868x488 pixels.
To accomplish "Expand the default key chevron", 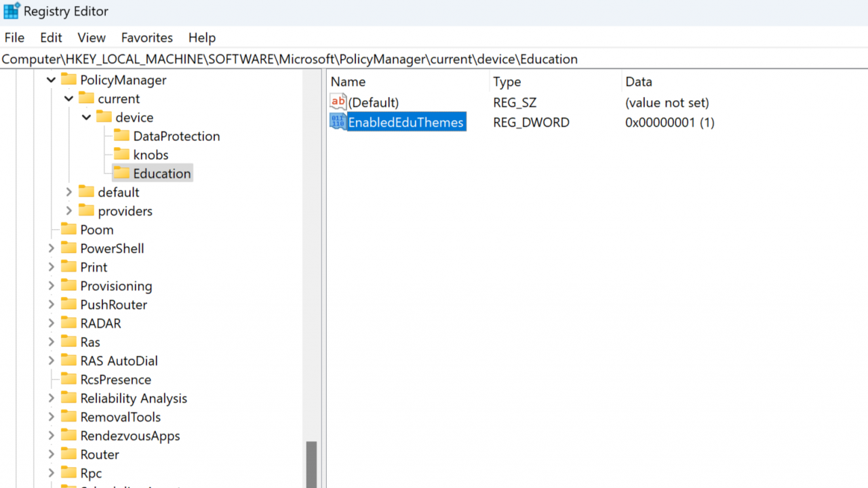I will pyautogui.click(x=68, y=192).
